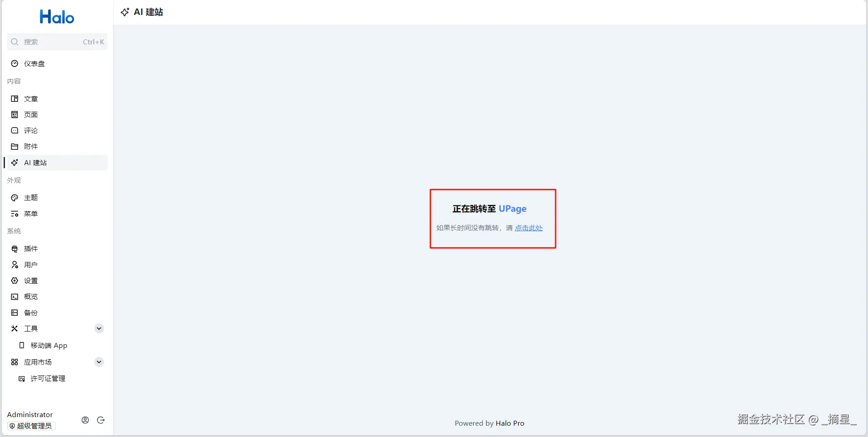
Task: Click the 系统 section heading
Action: 14,231
